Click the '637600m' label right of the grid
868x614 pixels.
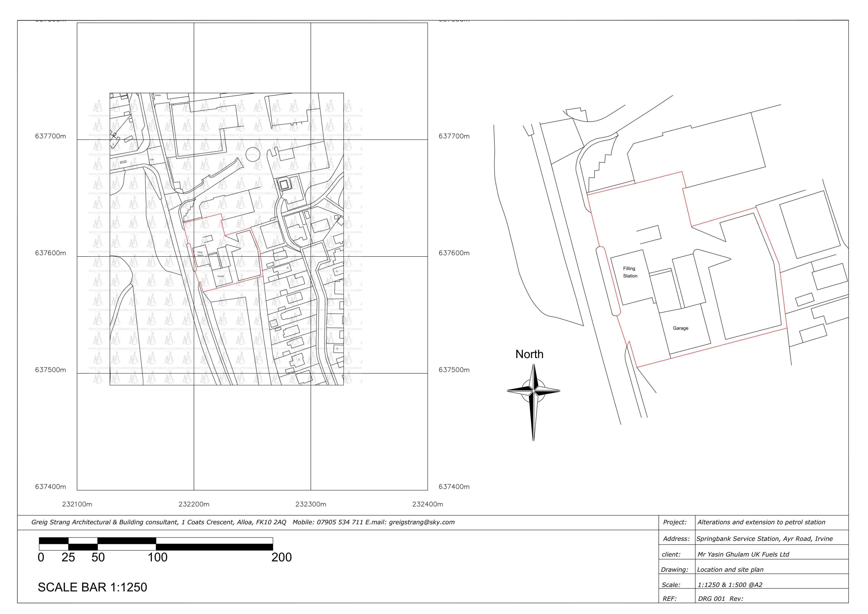click(454, 253)
